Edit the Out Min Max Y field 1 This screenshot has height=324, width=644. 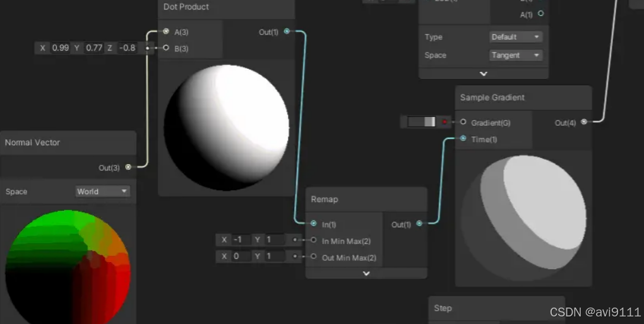coord(275,256)
